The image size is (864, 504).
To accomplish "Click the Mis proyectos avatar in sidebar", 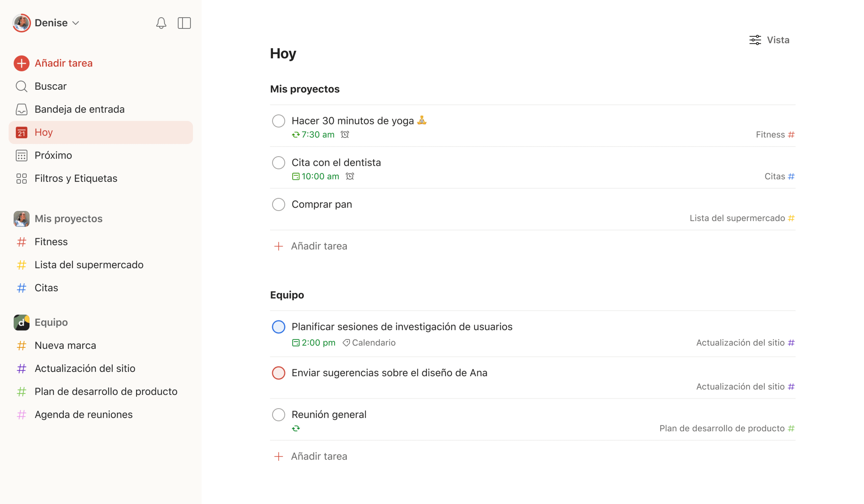I will coord(21,218).
